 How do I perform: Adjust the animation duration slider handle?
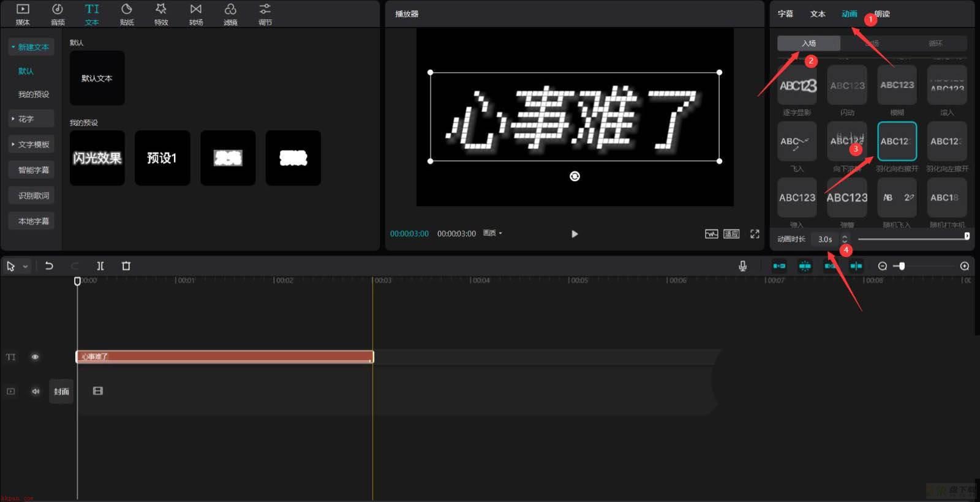pyautogui.click(x=967, y=236)
